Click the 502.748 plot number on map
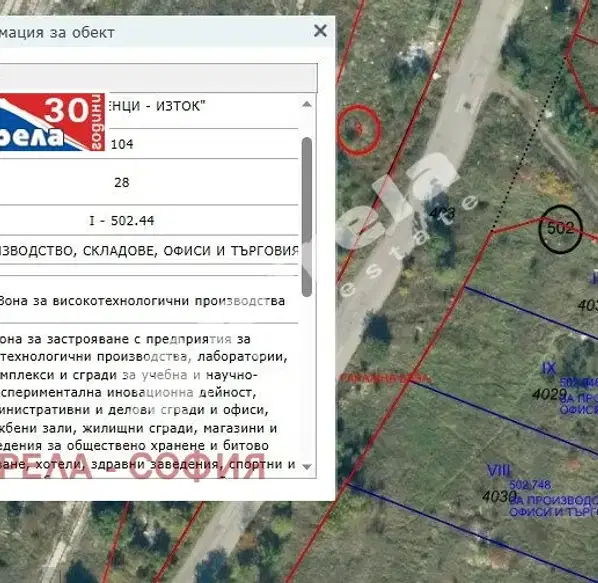The height and width of the screenshot is (583, 598). click(530, 485)
